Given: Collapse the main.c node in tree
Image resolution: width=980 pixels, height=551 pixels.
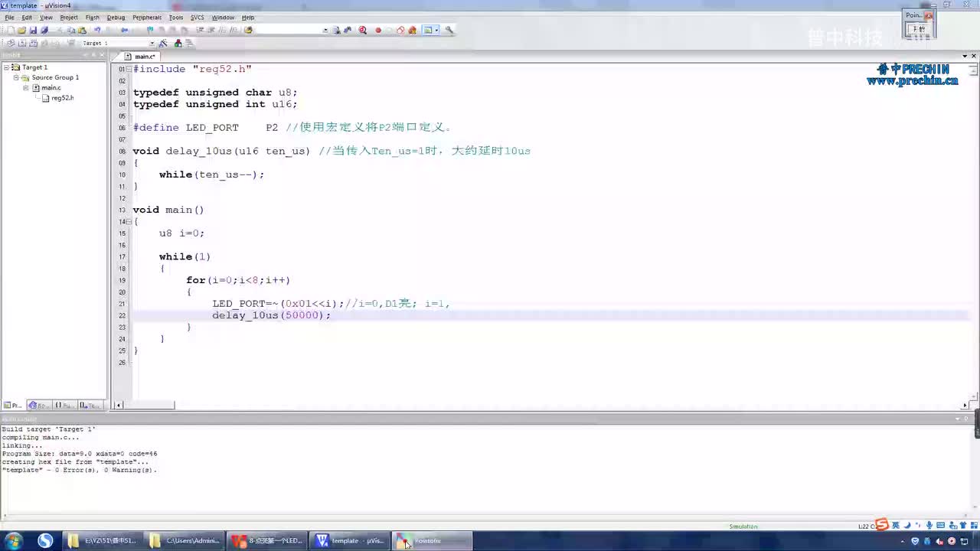Looking at the screenshot, I should [x=25, y=88].
